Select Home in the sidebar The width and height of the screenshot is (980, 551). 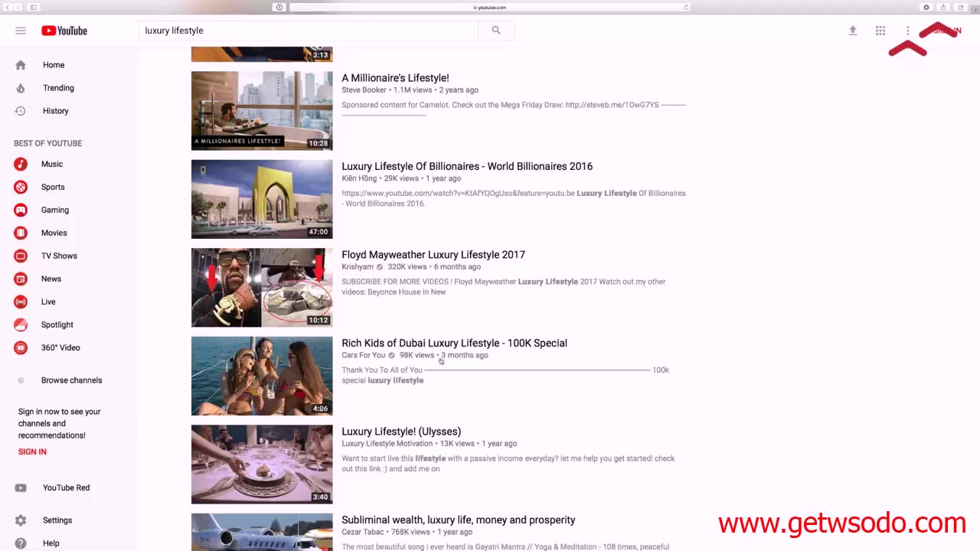coord(54,65)
